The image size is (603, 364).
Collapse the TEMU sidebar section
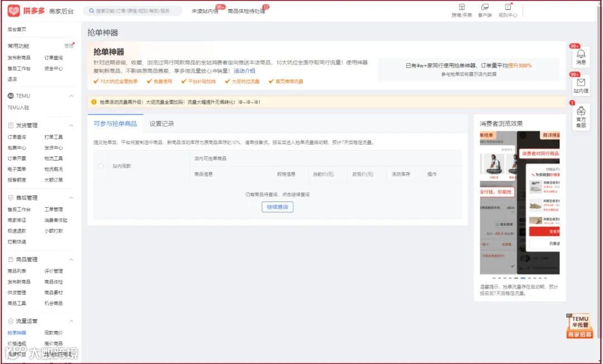(x=71, y=95)
